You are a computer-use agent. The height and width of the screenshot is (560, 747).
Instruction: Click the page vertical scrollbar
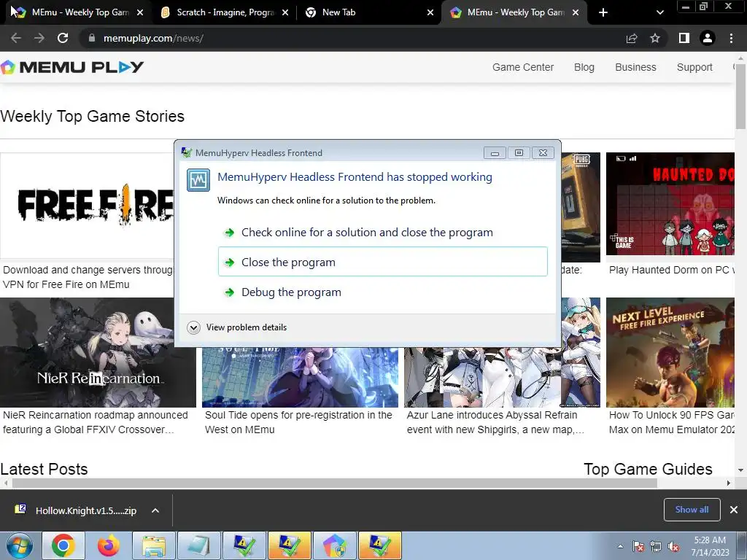point(740,96)
